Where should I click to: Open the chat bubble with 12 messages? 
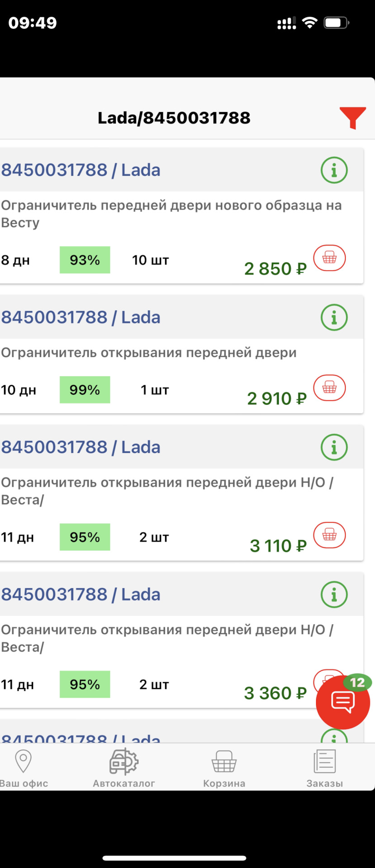coord(343,703)
